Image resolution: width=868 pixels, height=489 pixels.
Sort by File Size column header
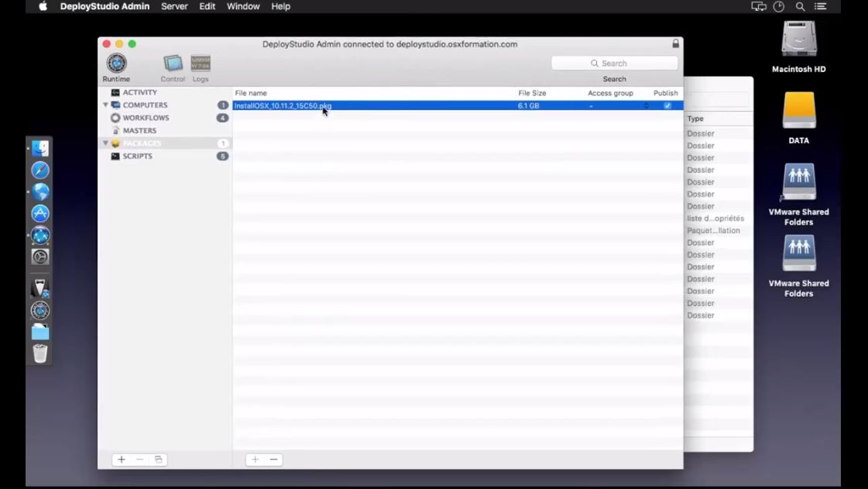[532, 93]
